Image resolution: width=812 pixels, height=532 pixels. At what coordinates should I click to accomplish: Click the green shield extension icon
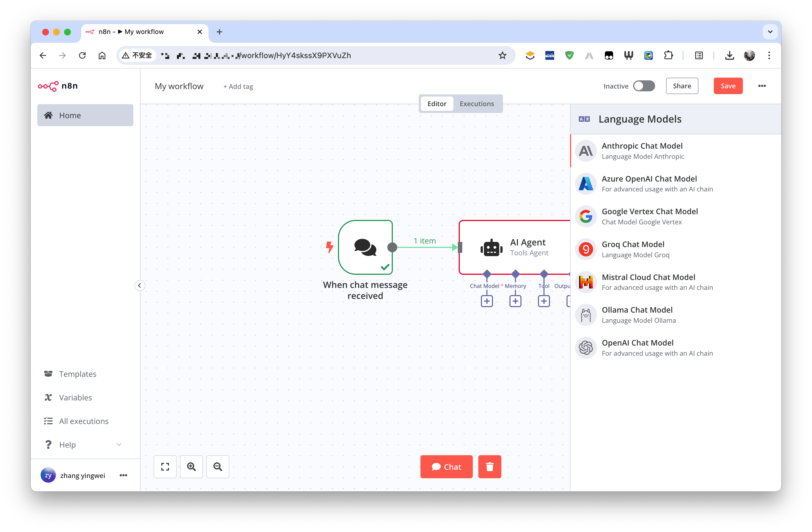pyautogui.click(x=569, y=55)
